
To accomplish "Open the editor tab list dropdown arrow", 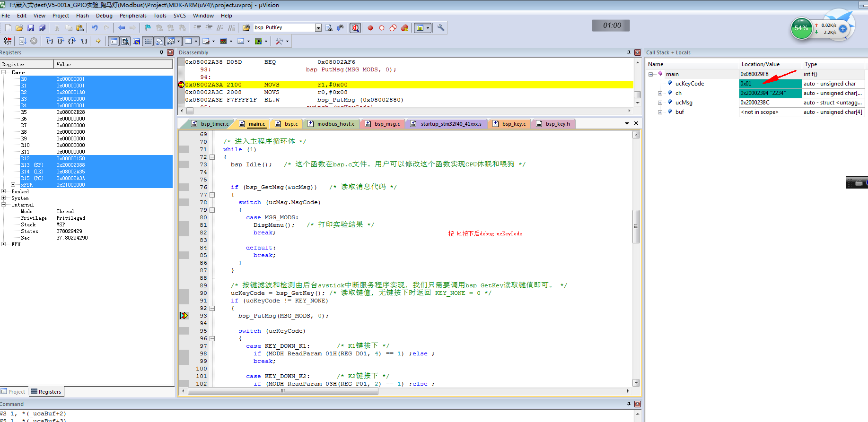I will [x=627, y=123].
